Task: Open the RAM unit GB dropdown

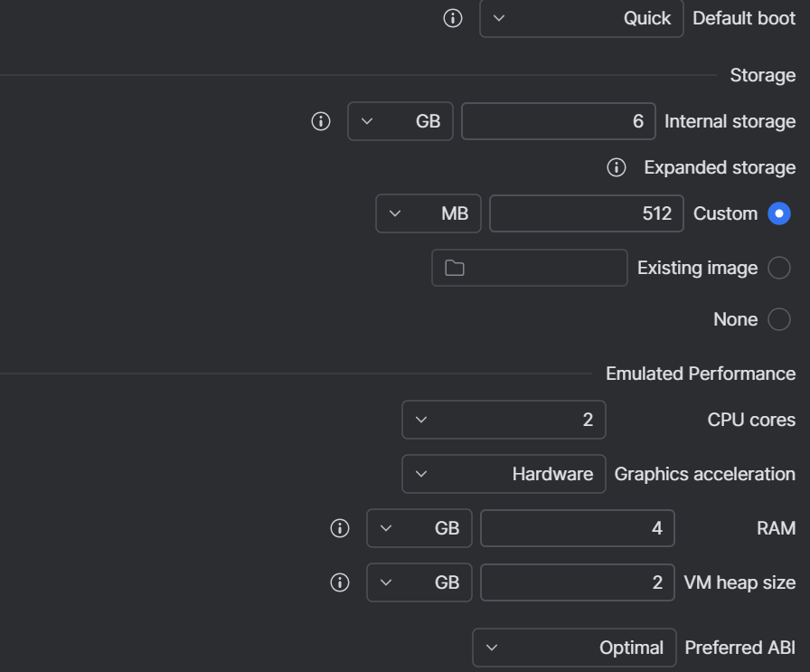Action: [x=419, y=528]
